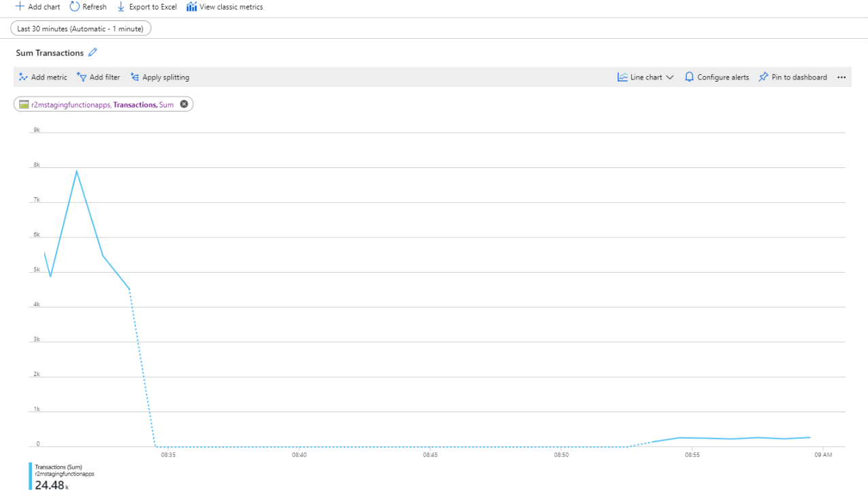This screenshot has height=504, width=868.
Task: Click the Add chart label
Action: coord(44,7)
